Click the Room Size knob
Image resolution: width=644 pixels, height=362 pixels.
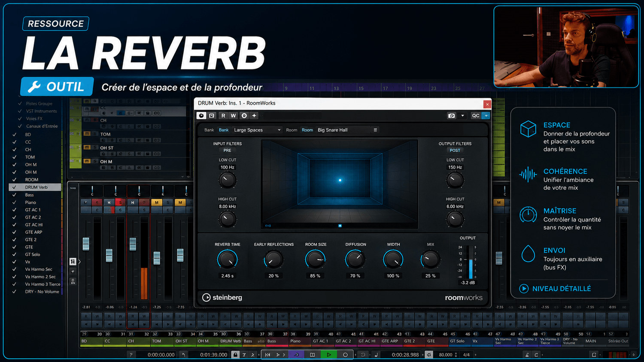click(x=316, y=259)
